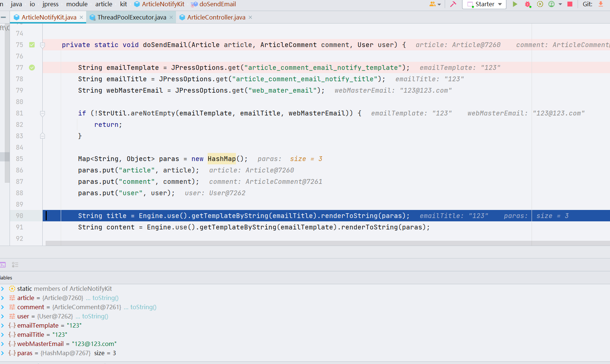
Task: Click the red bug Debug icon
Action: click(528, 4)
